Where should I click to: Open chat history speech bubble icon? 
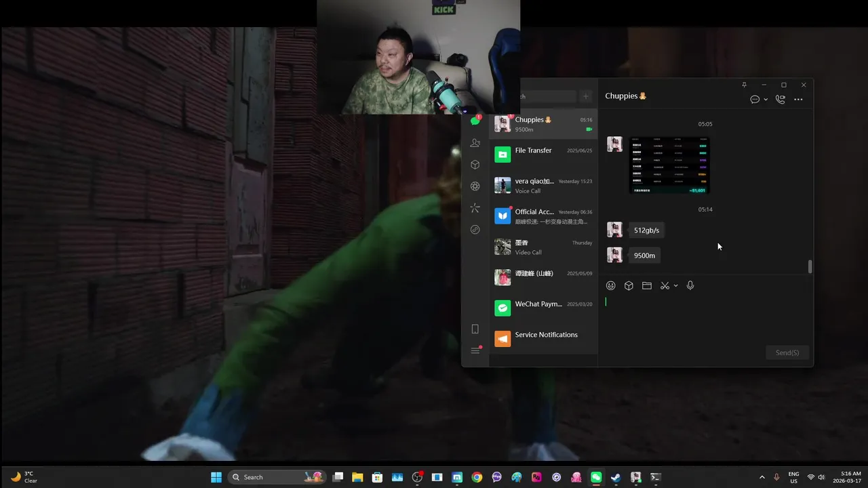[x=755, y=99]
